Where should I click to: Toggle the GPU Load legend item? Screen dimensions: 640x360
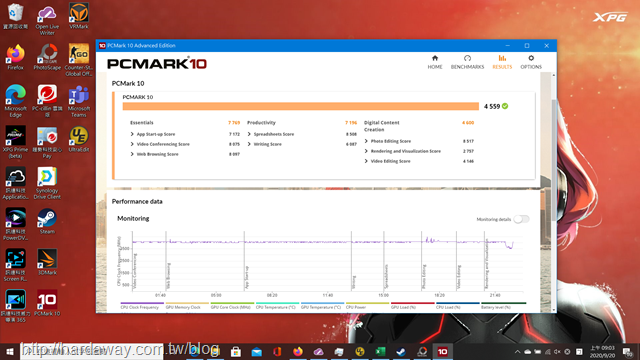(412, 306)
